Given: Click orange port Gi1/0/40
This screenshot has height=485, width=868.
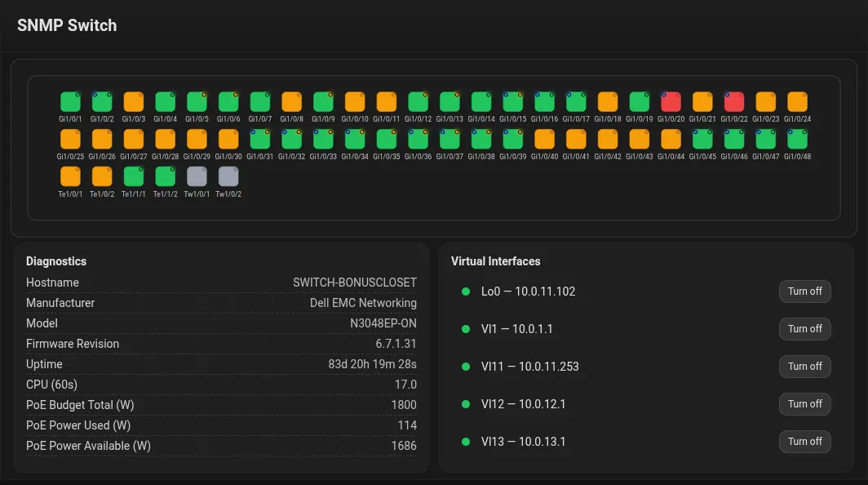Looking at the screenshot, I should tap(544, 139).
